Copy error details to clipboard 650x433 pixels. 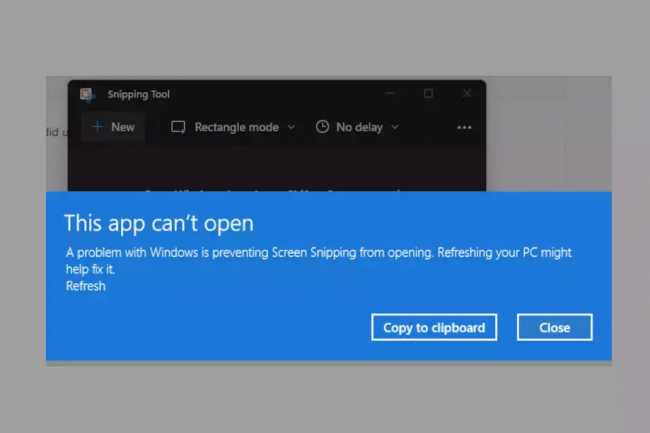point(434,327)
